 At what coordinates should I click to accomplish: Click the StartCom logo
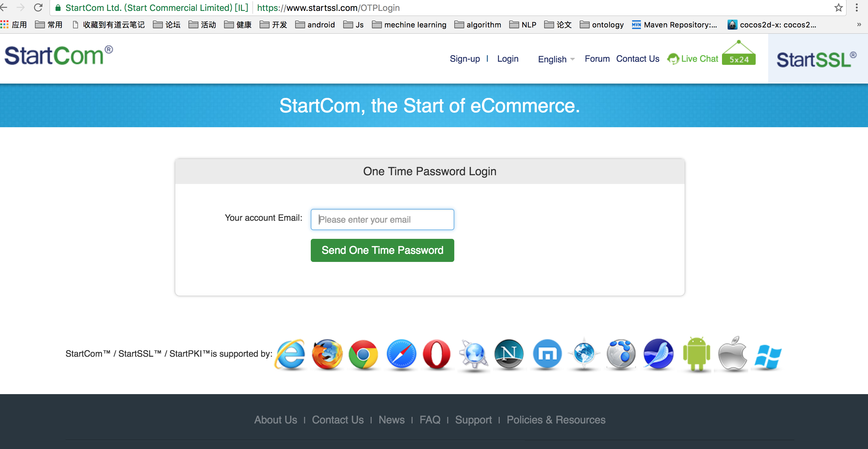point(59,55)
